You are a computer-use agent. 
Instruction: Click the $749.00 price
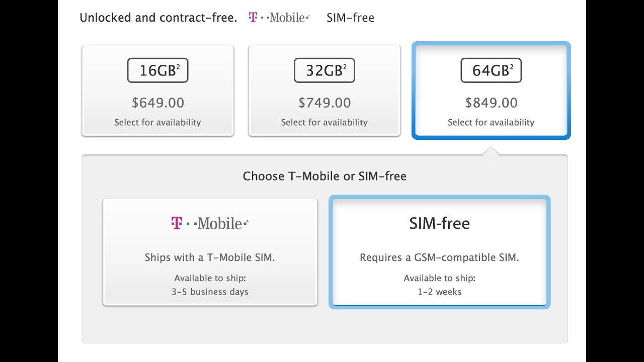(x=325, y=103)
